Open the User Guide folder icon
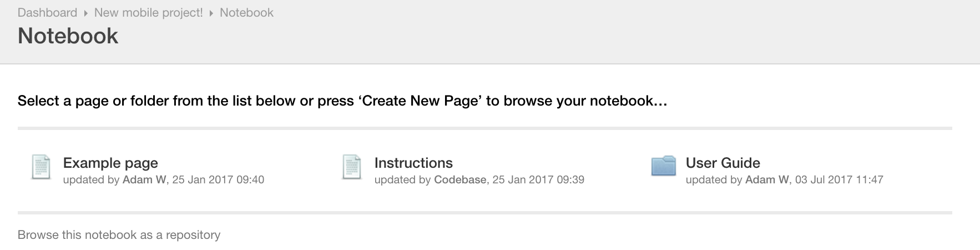The height and width of the screenshot is (250, 980). tap(663, 166)
